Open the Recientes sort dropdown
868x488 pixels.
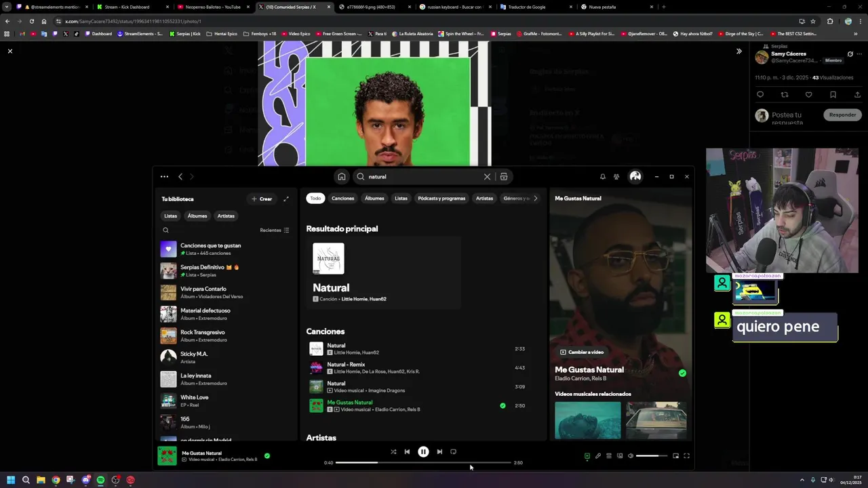coord(275,230)
